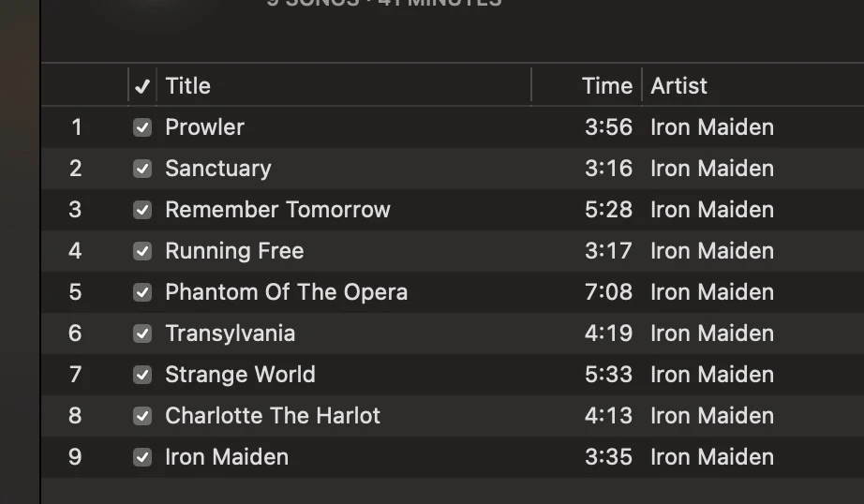Image resolution: width=864 pixels, height=504 pixels.
Task: Click artist Iron Maiden in Transylvania row
Action: (x=712, y=334)
